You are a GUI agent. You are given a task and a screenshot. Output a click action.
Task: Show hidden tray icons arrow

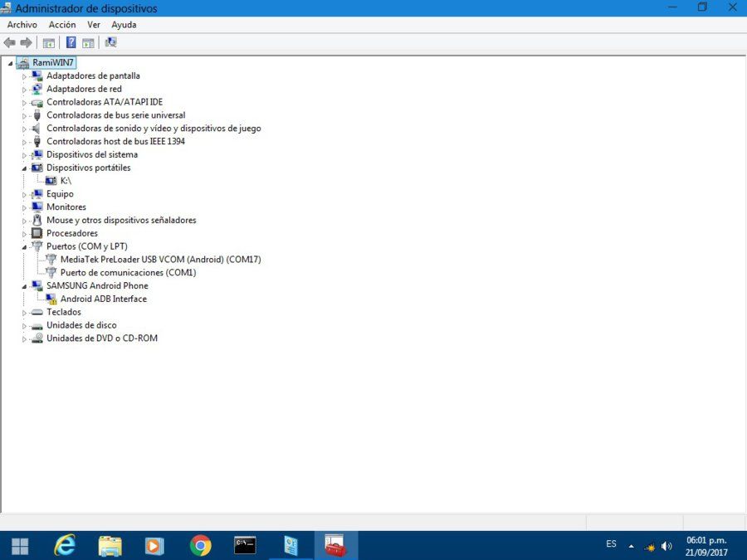[x=632, y=546]
